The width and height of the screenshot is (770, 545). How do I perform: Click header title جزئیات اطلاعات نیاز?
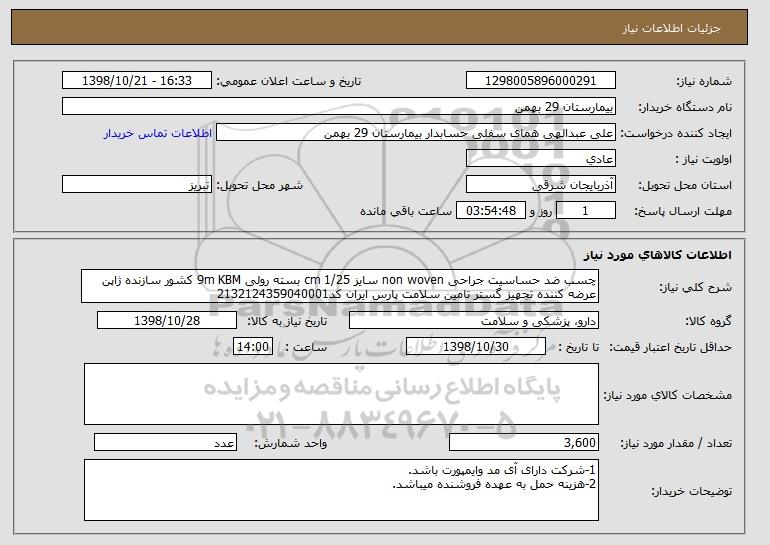[671, 28]
